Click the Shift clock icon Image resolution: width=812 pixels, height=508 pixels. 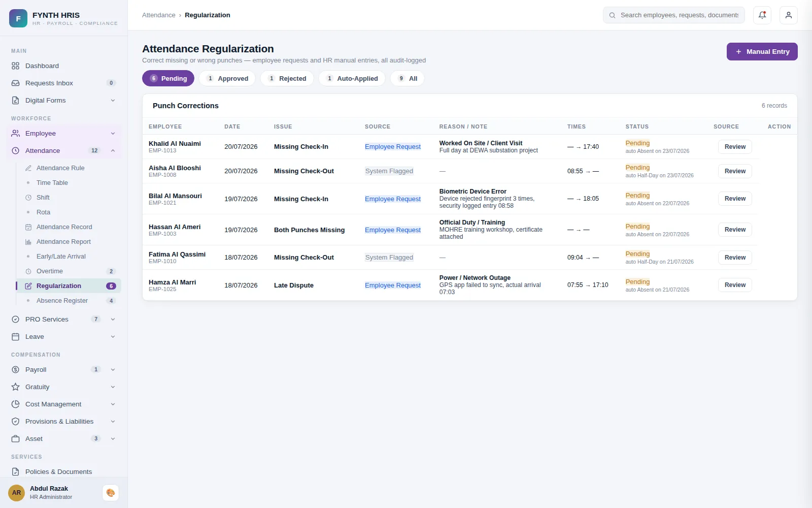(28, 198)
